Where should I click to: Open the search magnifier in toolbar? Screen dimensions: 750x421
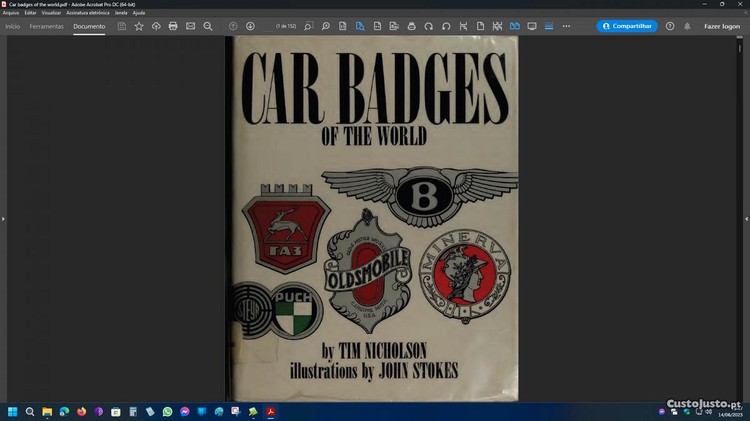[208, 26]
